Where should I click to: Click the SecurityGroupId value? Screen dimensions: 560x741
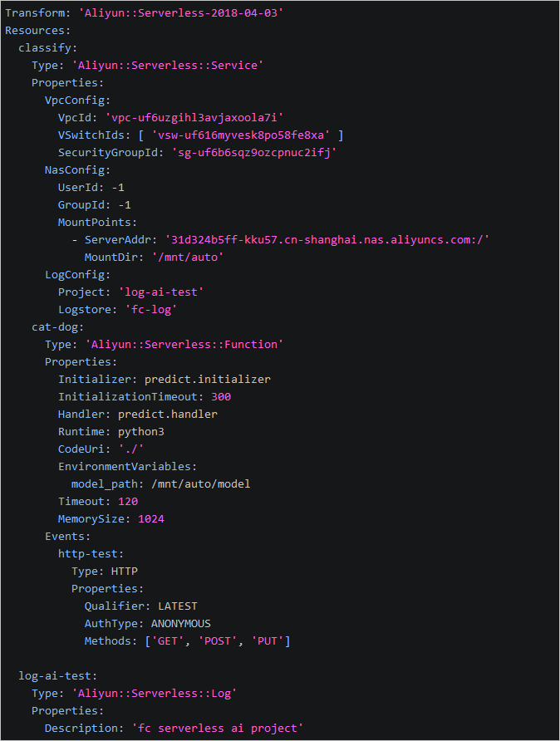point(257,152)
